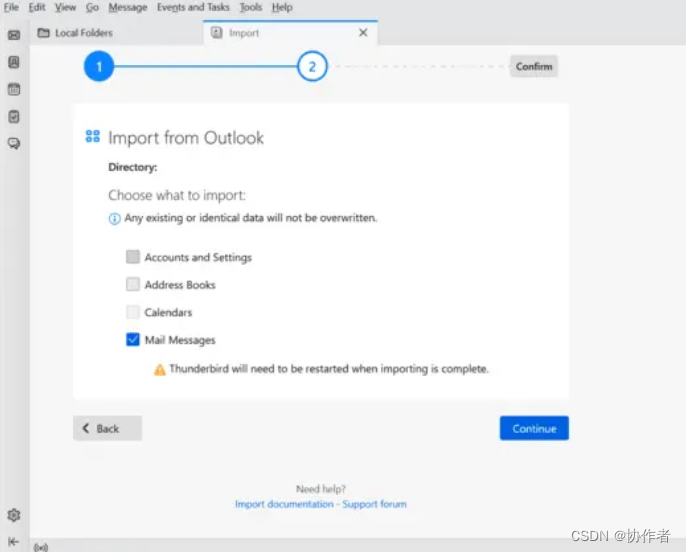Collapse the spaces toolbar arrow icon
Image resolution: width=686 pixels, height=552 pixels.
pyautogui.click(x=13, y=542)
